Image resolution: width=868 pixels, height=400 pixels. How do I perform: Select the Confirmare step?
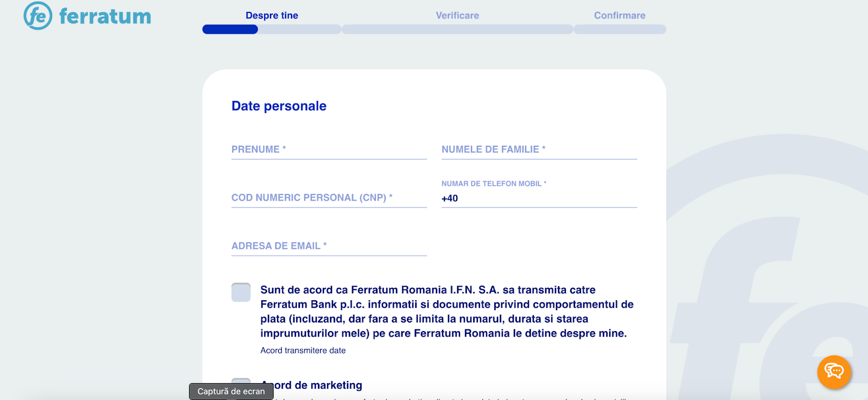tap(620, 15)
